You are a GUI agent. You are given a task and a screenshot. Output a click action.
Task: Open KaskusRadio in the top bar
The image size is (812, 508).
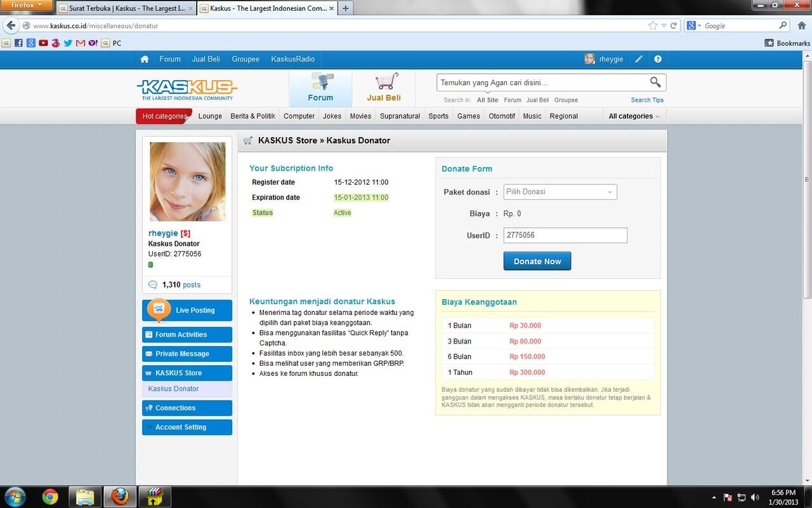[x=292, y=59]
